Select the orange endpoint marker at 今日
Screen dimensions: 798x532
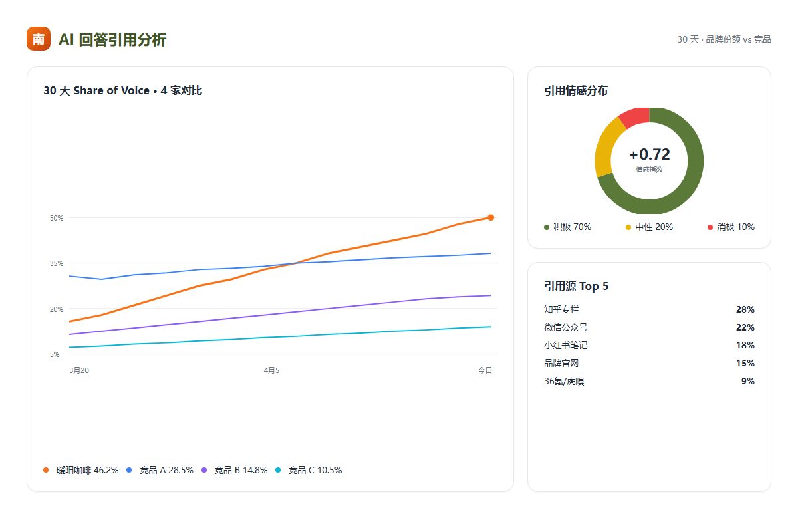(491, 217)
